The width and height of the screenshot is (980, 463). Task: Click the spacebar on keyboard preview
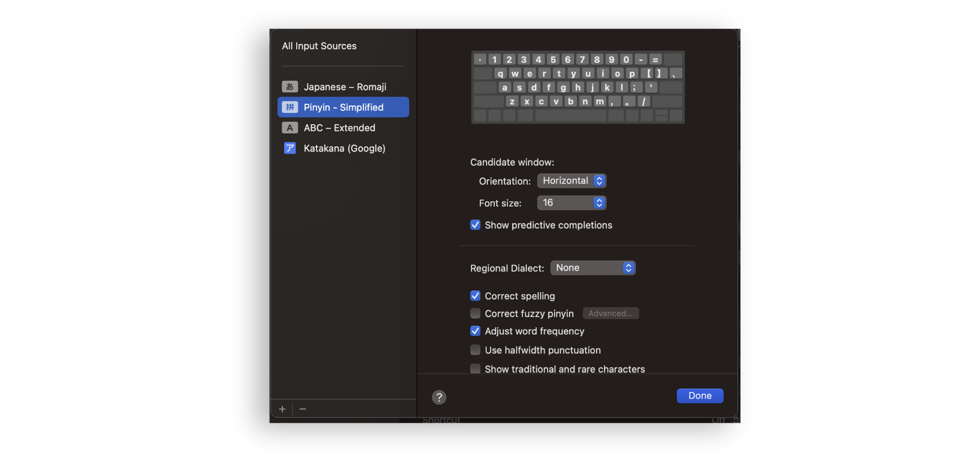[x=571, y=116]
